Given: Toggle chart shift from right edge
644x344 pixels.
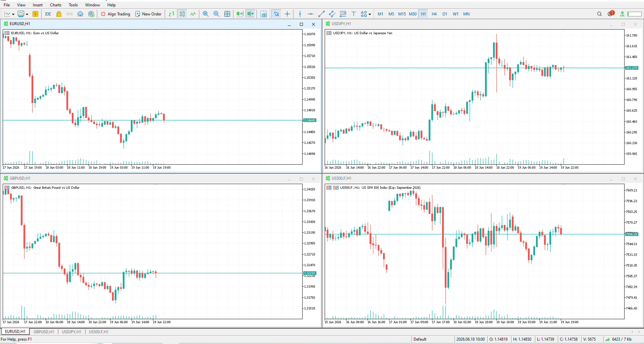Looking at the screenshot, I should pos(251,14).
